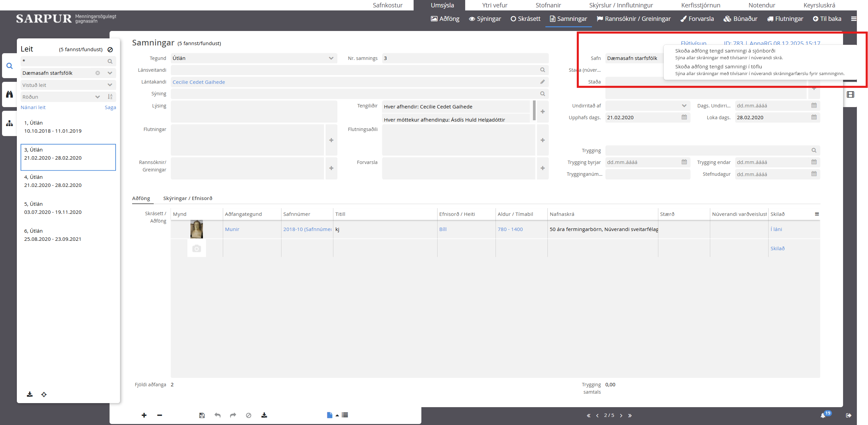The width and height of the screenshot is (868, 425).
Task: Click the save disk icon in bottom toolbar
Action: click(202, 415)
